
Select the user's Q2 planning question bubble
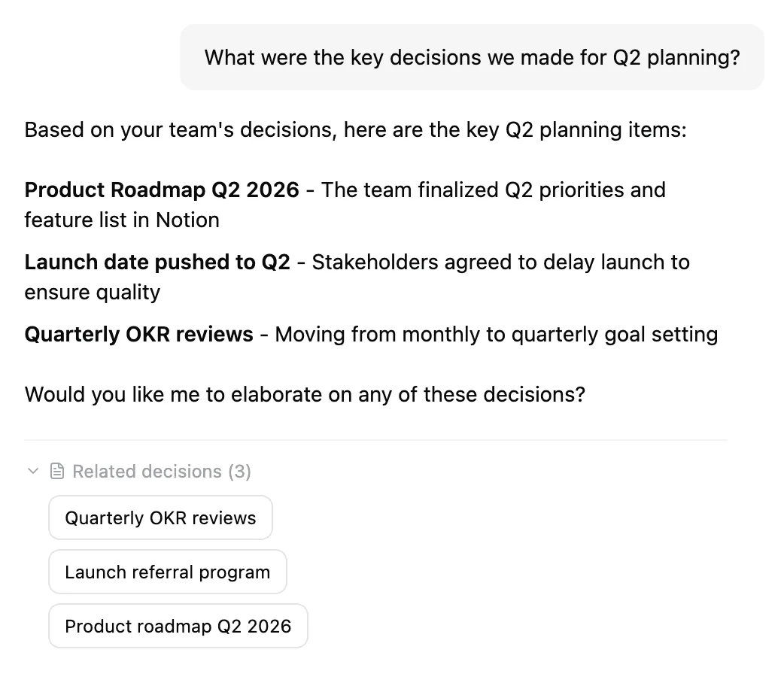(x=472, y=57)
